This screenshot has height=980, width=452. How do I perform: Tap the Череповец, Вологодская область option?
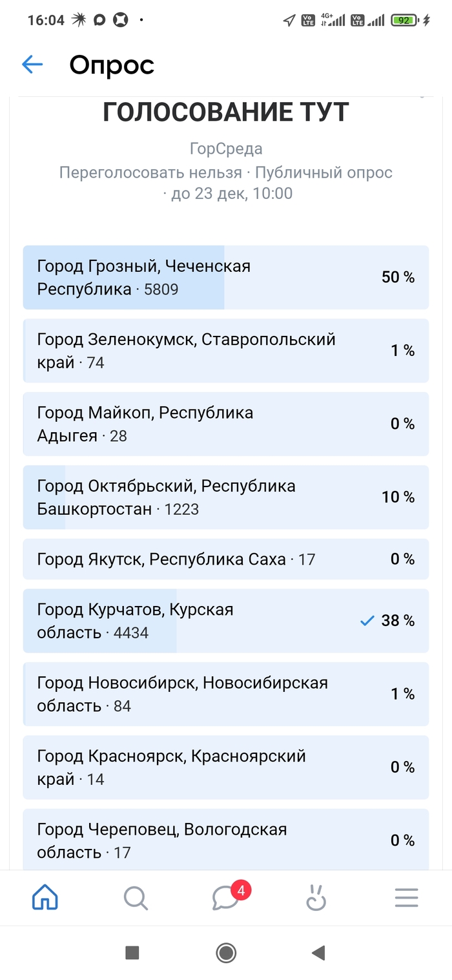point(226,840)
